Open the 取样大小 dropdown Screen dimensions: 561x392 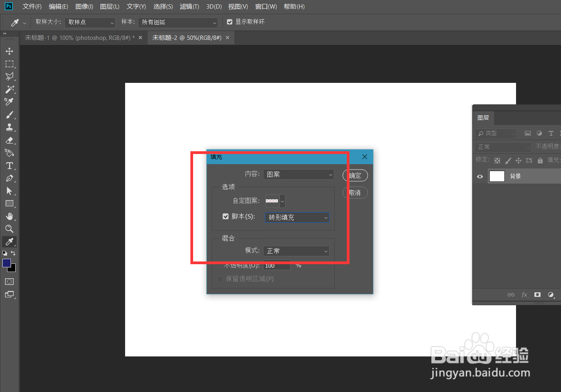click(x=90, y=22)
